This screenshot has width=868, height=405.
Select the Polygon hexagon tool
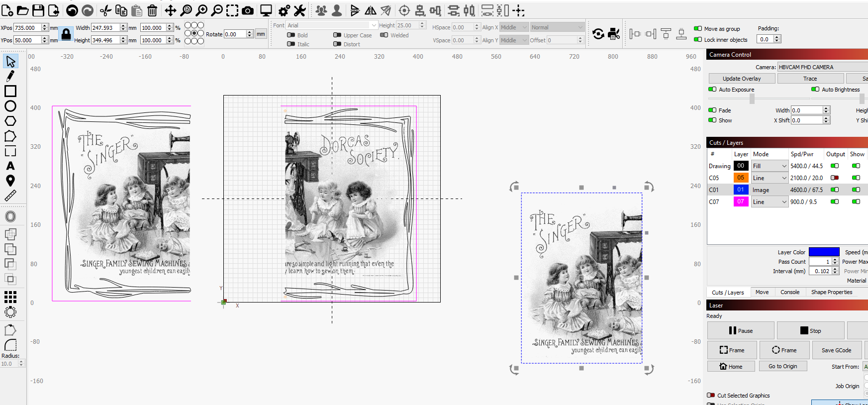(10, 121)
